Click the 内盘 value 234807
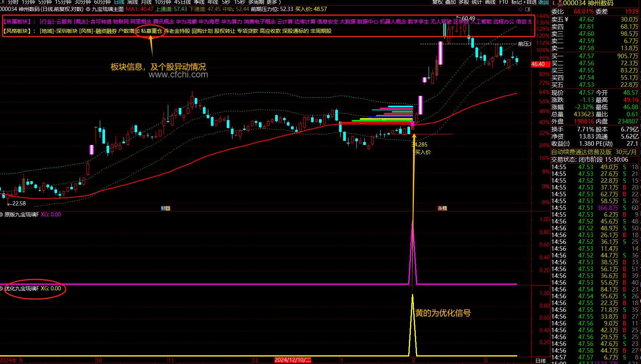This screenshot has height=364, width=641. (628, 121)
